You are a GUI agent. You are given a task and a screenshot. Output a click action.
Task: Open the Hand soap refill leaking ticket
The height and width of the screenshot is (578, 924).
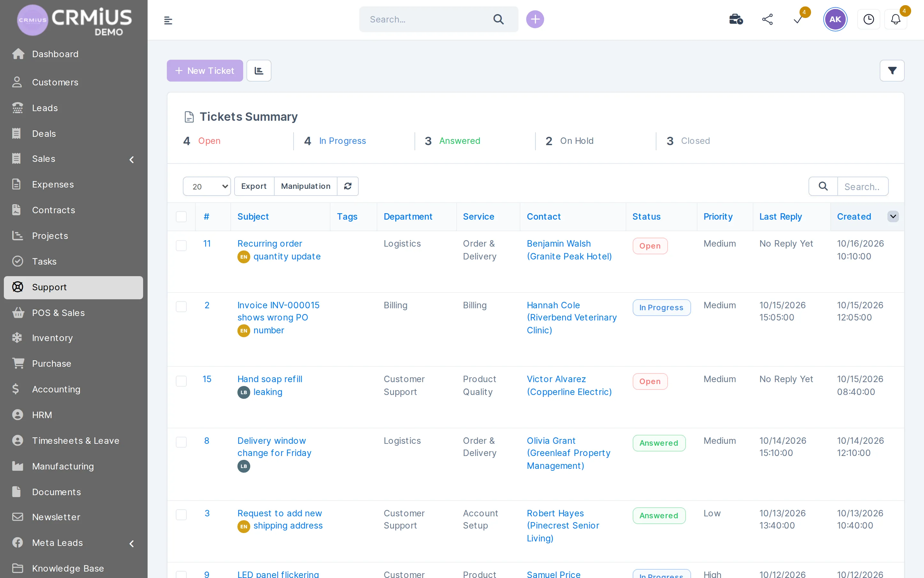pos(269,385)
